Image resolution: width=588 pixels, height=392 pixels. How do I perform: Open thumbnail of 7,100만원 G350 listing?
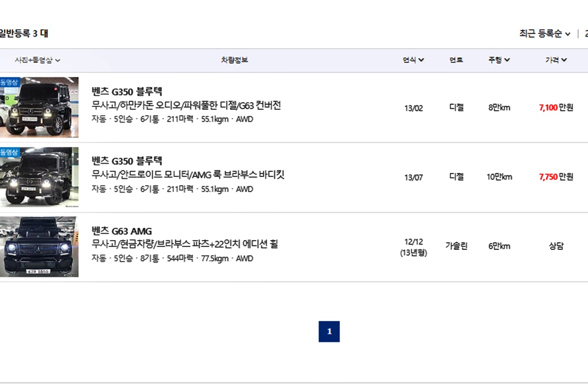pos(39,107)
